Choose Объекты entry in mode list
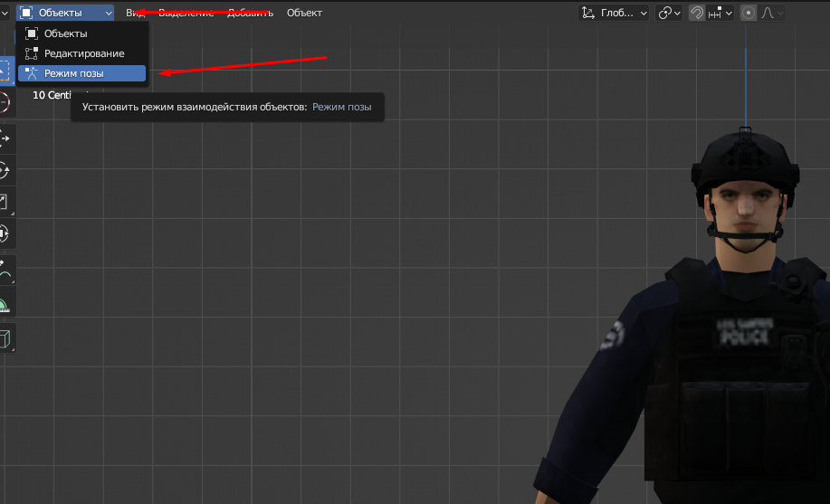This screenshot has height=504, width=830. (66, 33)
